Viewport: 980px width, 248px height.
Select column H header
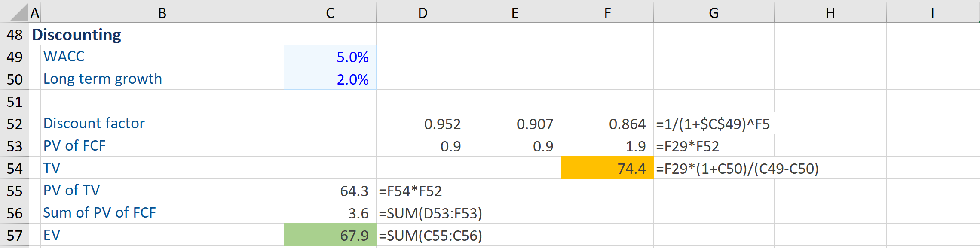830,12
